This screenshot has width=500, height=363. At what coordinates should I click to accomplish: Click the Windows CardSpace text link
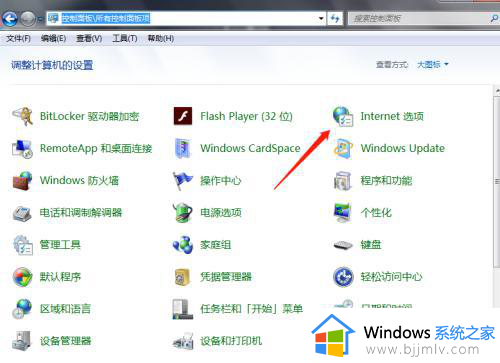(250, 148)
